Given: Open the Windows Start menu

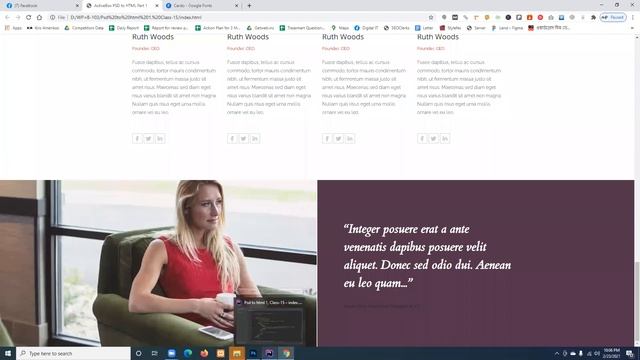Looking at the screenshot, I should (x=8, y=353).
